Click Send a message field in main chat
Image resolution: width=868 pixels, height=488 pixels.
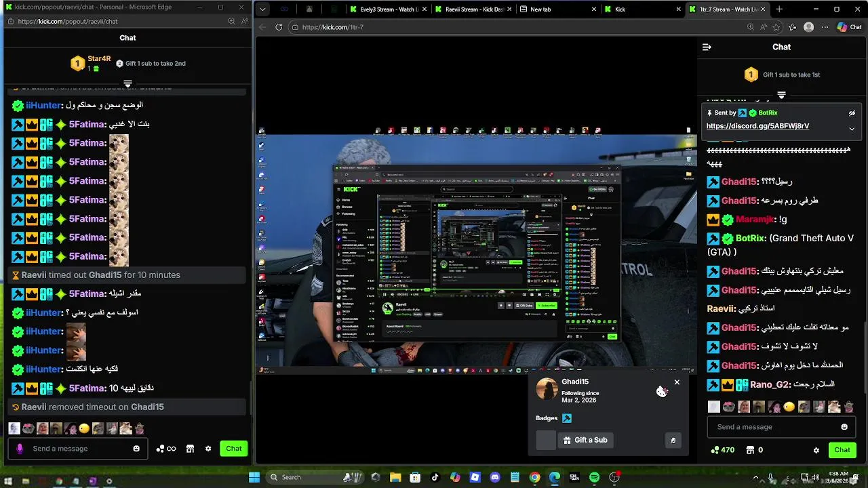pyautogui.click(x=780, y=427)
